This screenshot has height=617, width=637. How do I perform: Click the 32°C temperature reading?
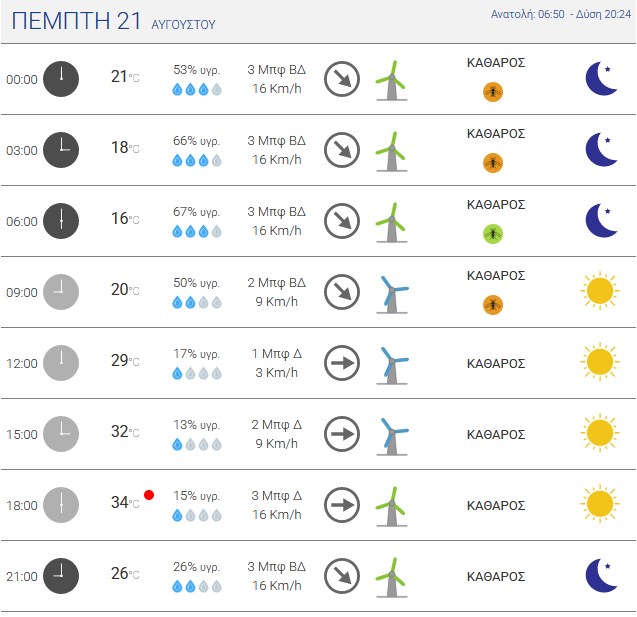pos(125,431)
